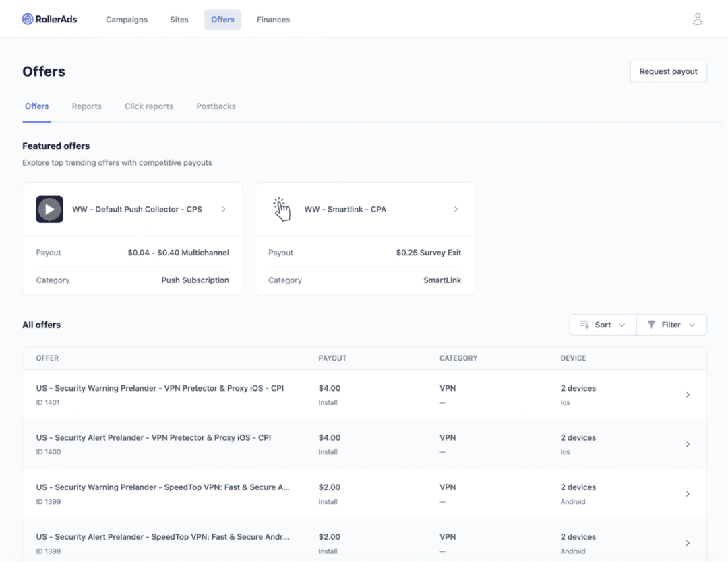Screen dimensions: 728x562
Task: Open Security Alert Prelander VPN Pretector offer
Action: [153, 437]
